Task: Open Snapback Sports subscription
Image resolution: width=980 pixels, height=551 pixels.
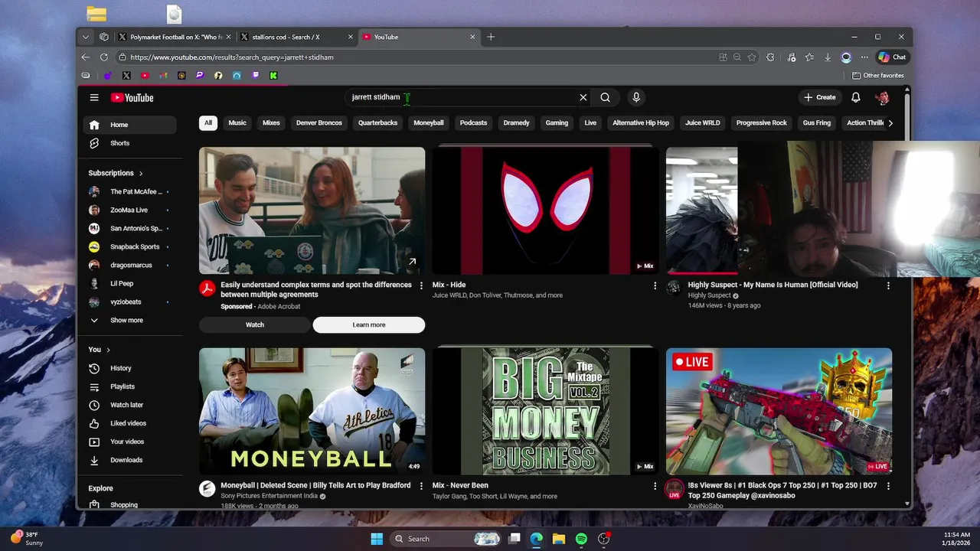Action: click(130, 246)
